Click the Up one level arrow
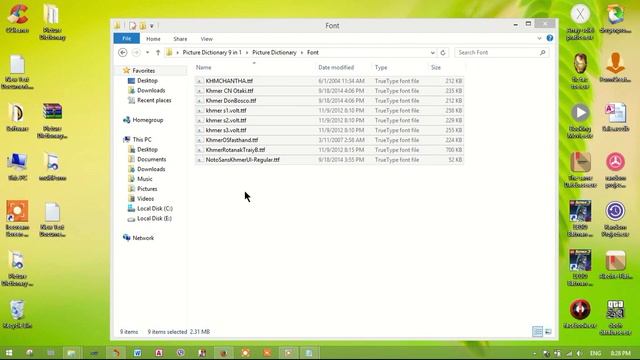 158,53
